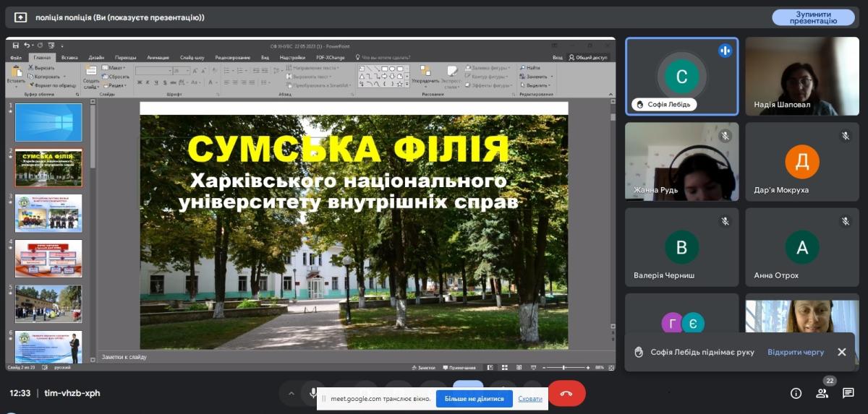Open the chat with everyone panel
The width and height of the screenshot is (868, 414).
point(848,393)
